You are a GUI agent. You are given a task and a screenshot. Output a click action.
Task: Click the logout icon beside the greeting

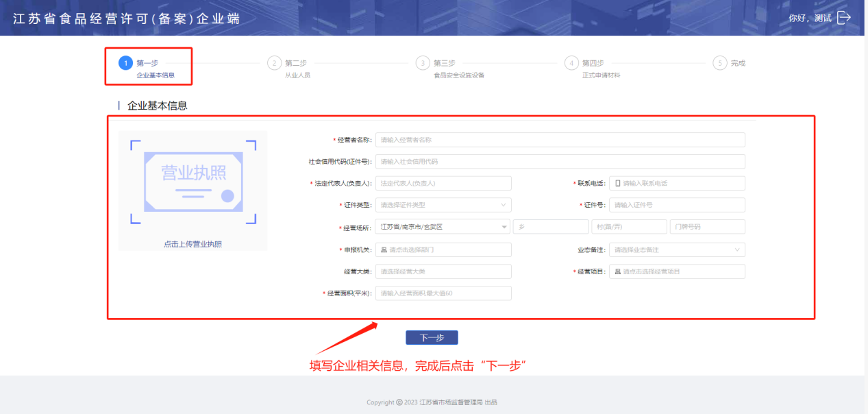coord(844,18)
